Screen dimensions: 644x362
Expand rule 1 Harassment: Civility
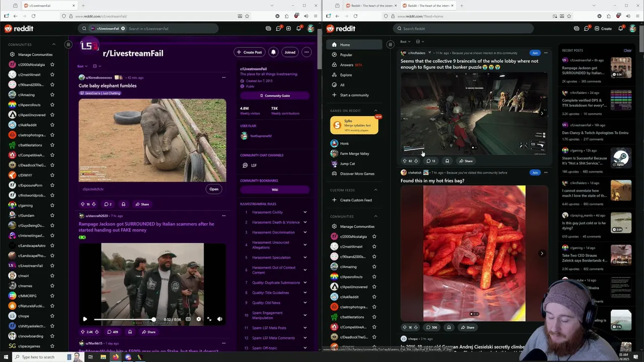point(305,212)
